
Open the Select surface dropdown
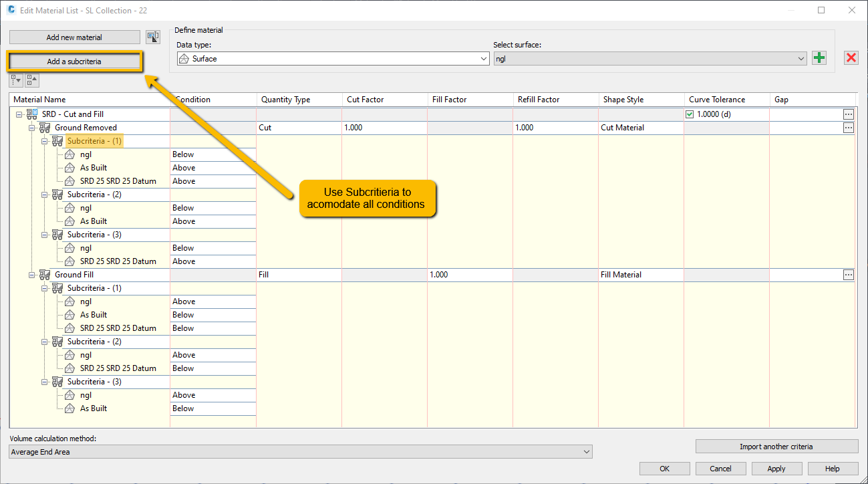pyautogui.click(x=801, y=58)
